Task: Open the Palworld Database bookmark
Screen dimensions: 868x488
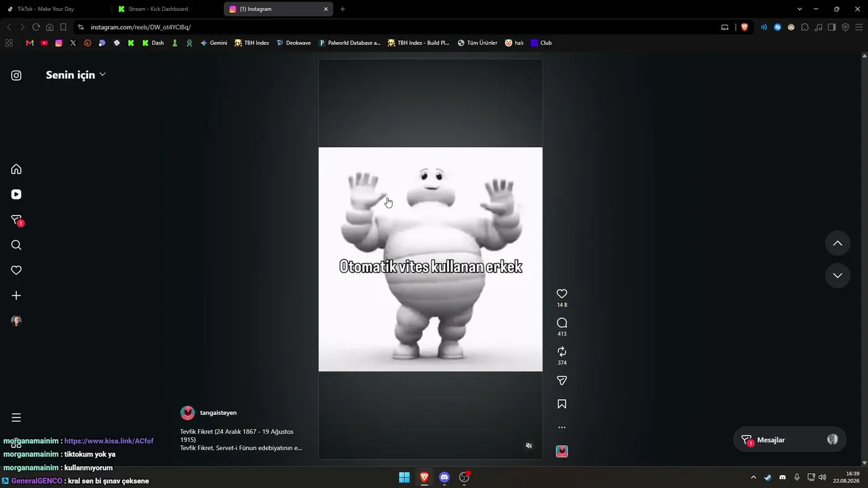Action: [349, 43]
